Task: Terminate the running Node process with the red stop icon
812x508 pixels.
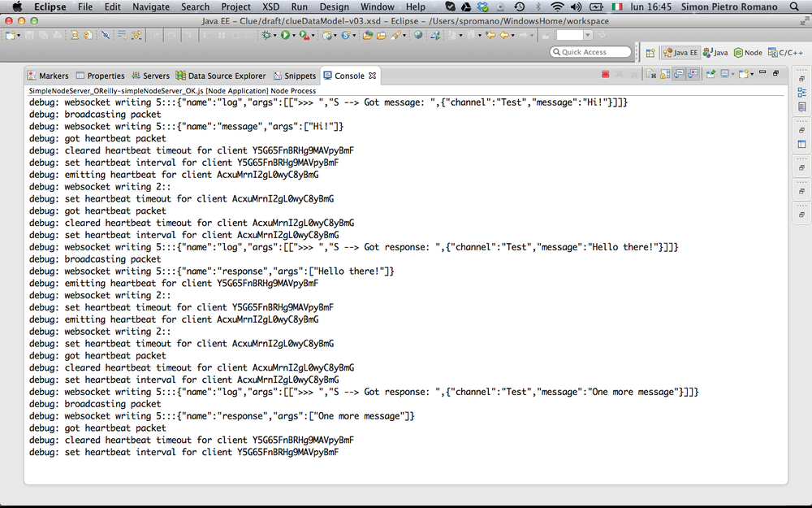Action: [606, 75]
